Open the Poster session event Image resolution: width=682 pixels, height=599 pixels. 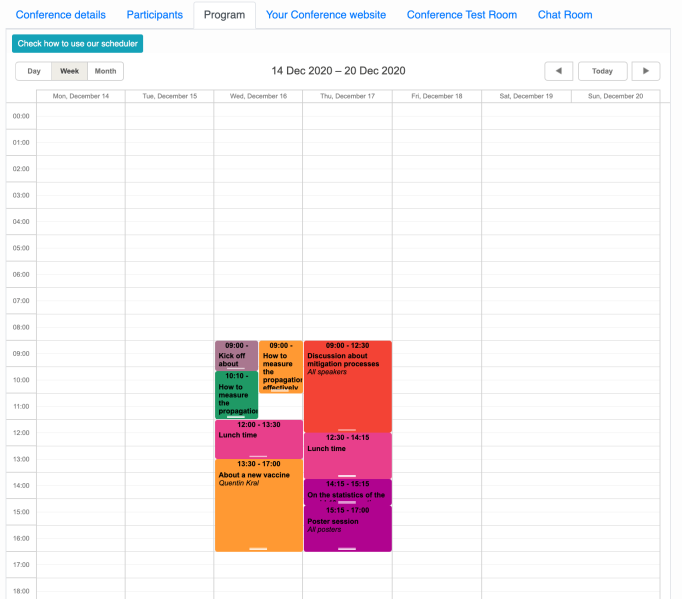click(348, 528)
